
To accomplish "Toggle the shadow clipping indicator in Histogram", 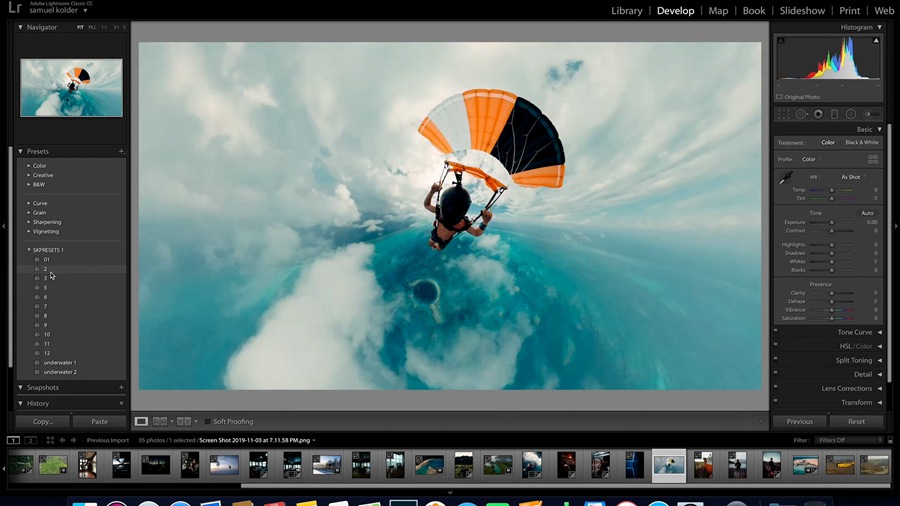I will pos(781,40).
